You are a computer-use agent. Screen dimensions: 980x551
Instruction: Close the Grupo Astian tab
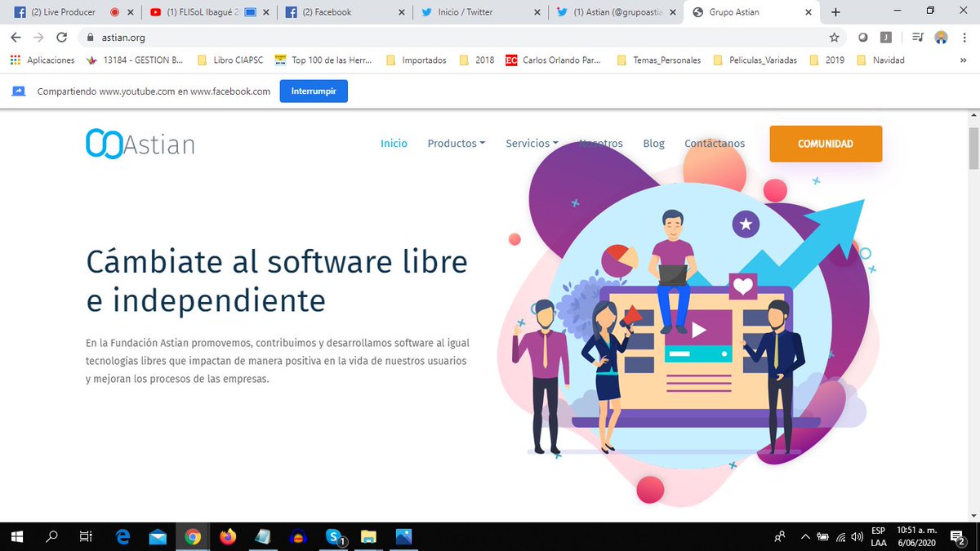[x=808, y=12]
